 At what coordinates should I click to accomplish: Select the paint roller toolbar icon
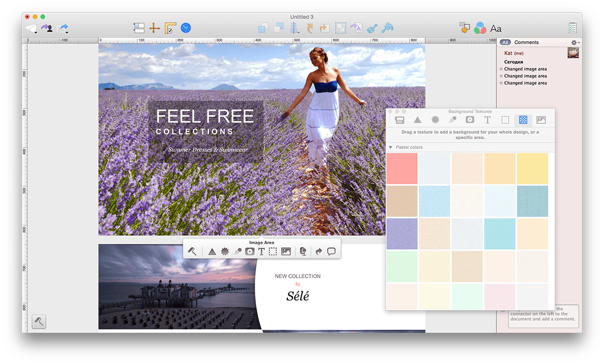[x=387, y=28]
